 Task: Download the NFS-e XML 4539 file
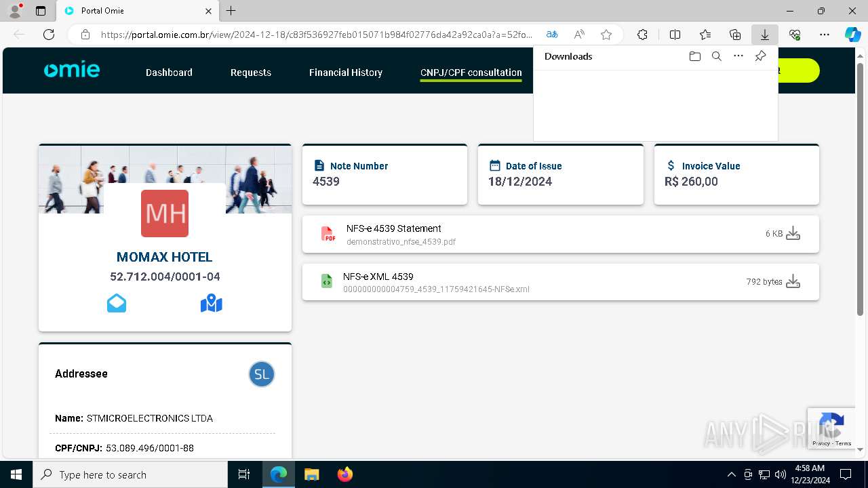tap(793, 282)
